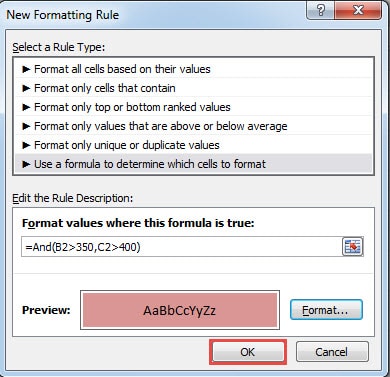The image size is (390, 377).
Task: Click the 'Edit the Rule Description:' label
Action: (73, 198)
